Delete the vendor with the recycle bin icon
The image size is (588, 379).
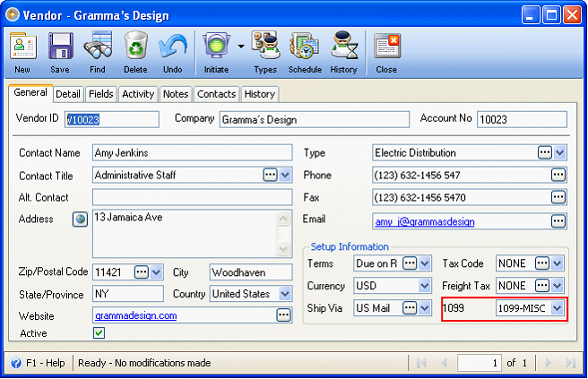[x=135, y=46]
